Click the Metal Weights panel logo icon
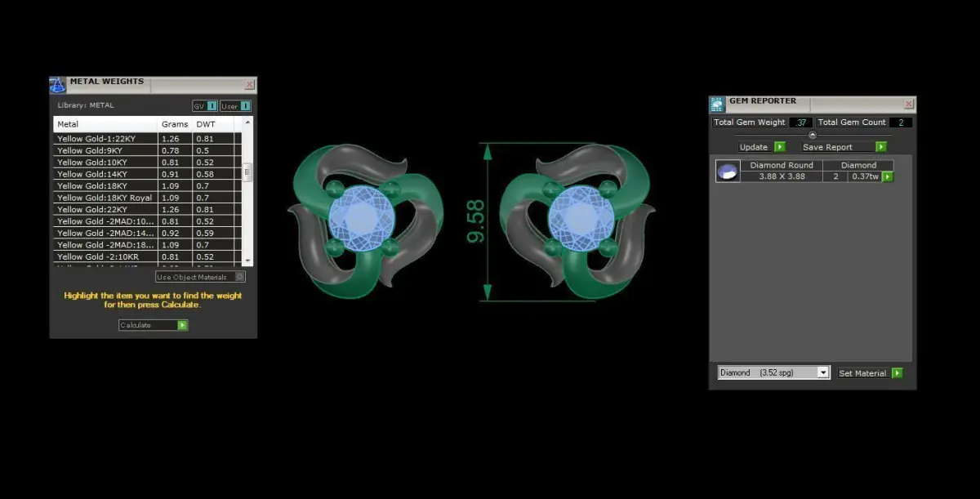The width and height of the screenshot is (980, 499). click(x=58, y=85)
